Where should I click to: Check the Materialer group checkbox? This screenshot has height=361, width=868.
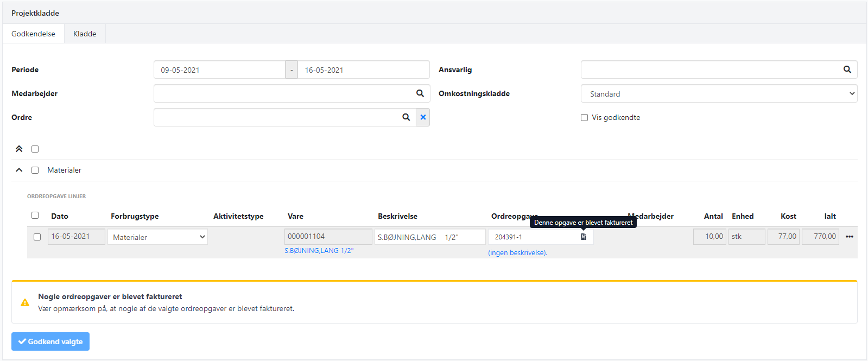[35, 170]
